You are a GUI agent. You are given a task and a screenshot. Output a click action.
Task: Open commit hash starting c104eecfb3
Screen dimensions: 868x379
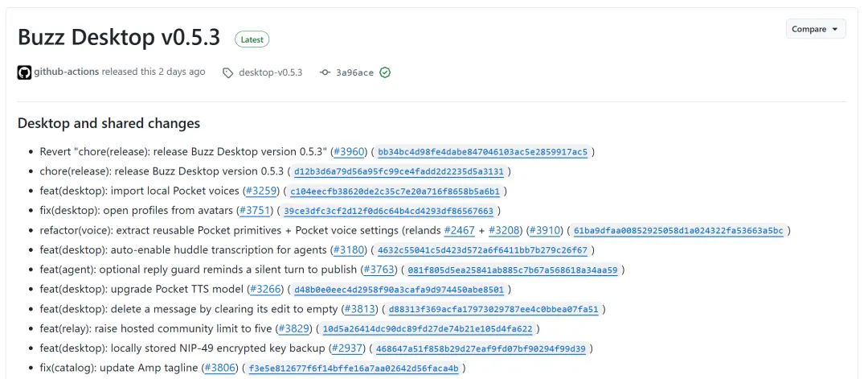click(395, 192)
